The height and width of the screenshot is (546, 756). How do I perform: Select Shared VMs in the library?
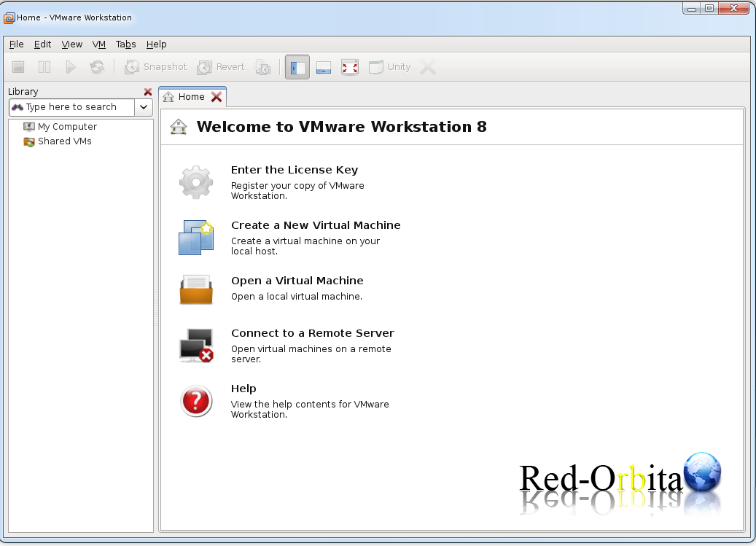coord(58,141)
